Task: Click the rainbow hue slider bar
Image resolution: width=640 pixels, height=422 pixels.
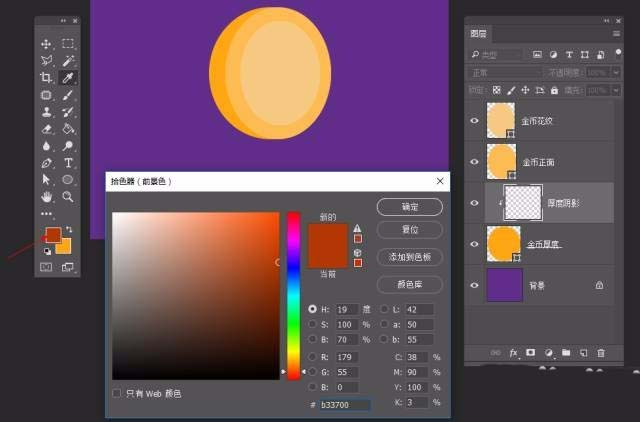Action: [x=293, y=295]
